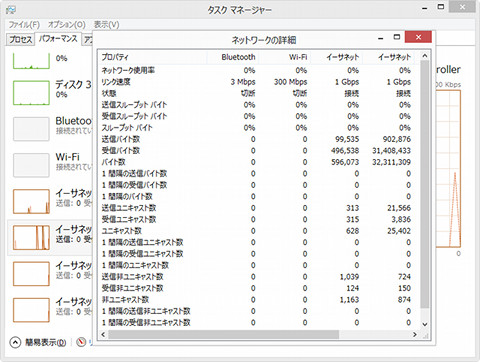Click the 99,535 sent bytes value
This screenshot has width=480, height=362.
tap(347, 139)
